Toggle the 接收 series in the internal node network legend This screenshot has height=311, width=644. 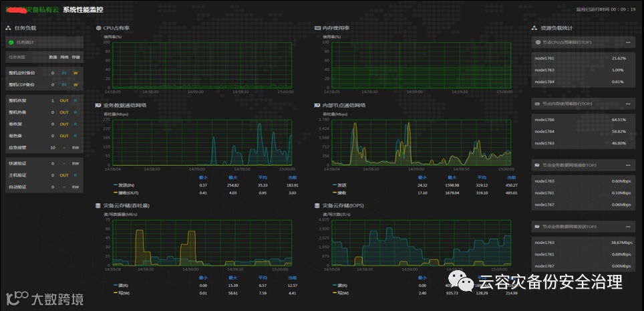pyautogui.click(x=339, y=193)
